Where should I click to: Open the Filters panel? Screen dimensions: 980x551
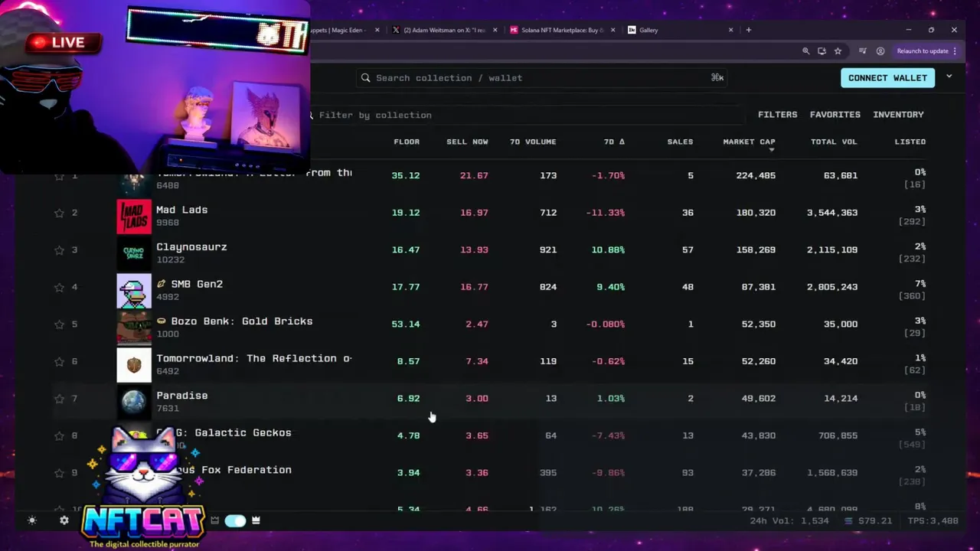[778, 115]
